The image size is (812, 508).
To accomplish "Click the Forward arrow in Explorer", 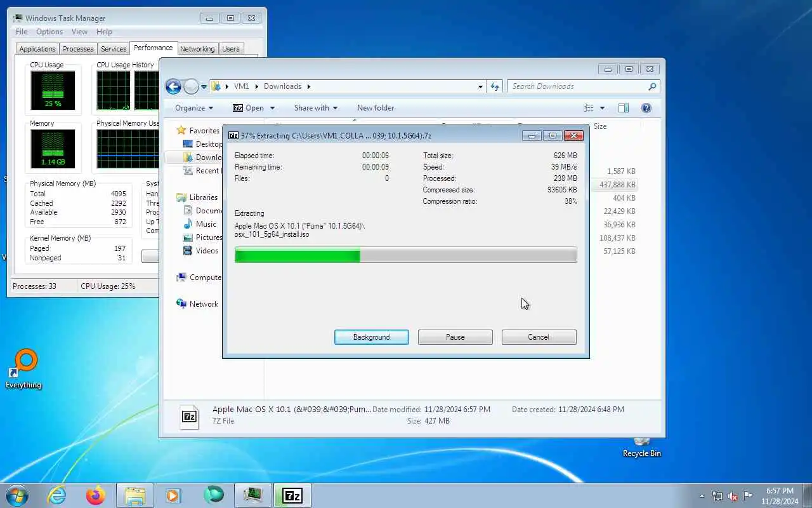I will coord(191,86).
